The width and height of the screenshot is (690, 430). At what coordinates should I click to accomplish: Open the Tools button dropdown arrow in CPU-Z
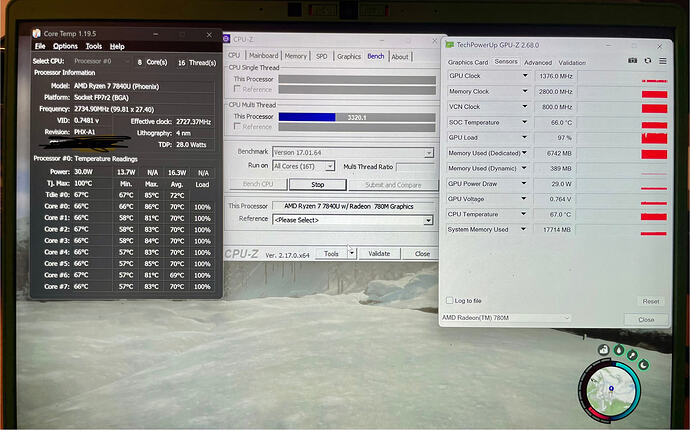click(x=351, y=254)
